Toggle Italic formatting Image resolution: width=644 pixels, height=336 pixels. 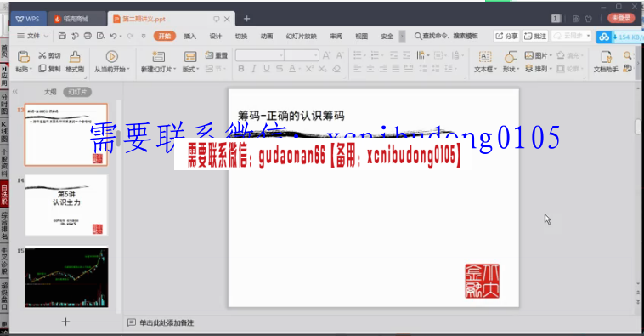(254, 69)
